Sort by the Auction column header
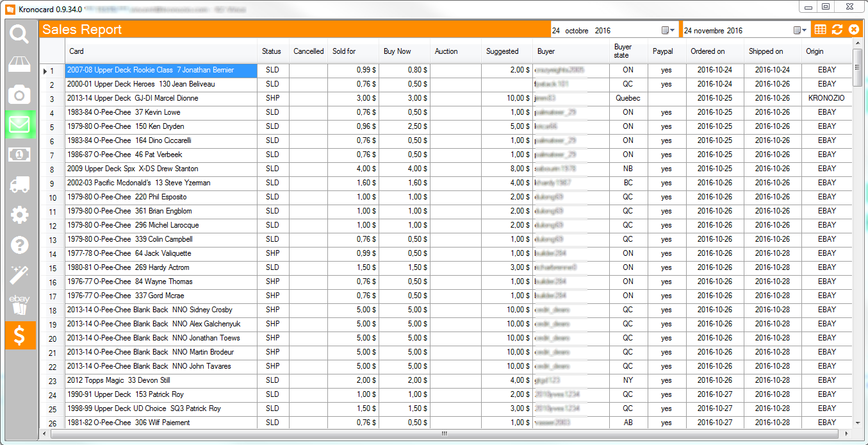This screenshot has height=445, width=868. click(x=456, y=51)
